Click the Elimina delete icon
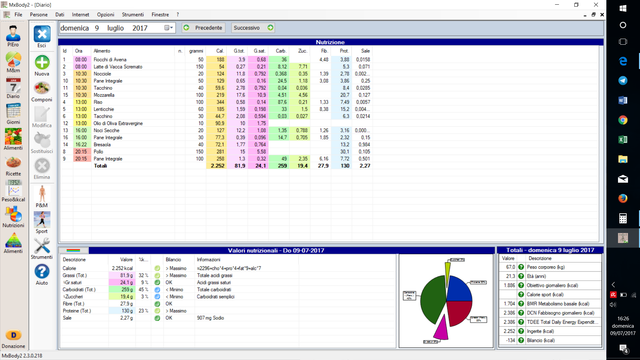Viewport: 640px width, 360px height. tap(42, 166)
